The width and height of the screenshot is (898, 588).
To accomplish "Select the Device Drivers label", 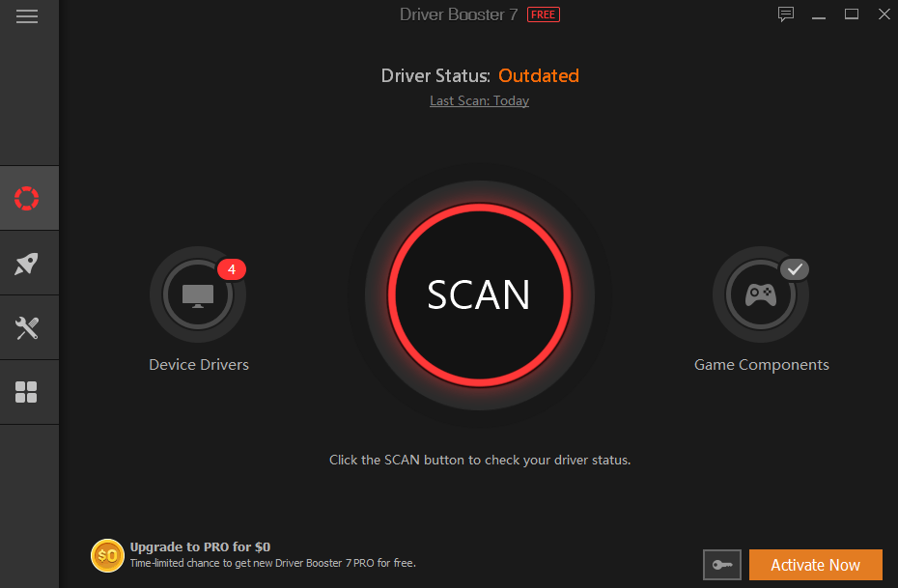I will pos(198,364).
